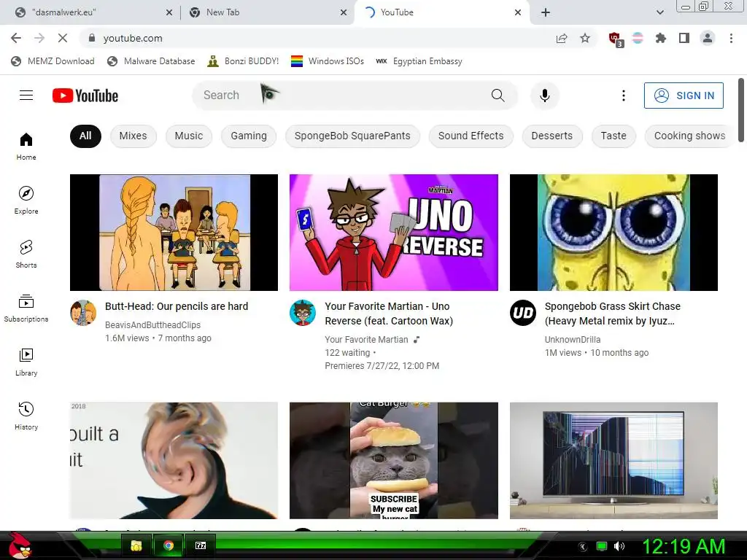This screenshot has height=560, width=747.
Task: Open swirled face video thumbnail
Action: [x=174, y=461]
